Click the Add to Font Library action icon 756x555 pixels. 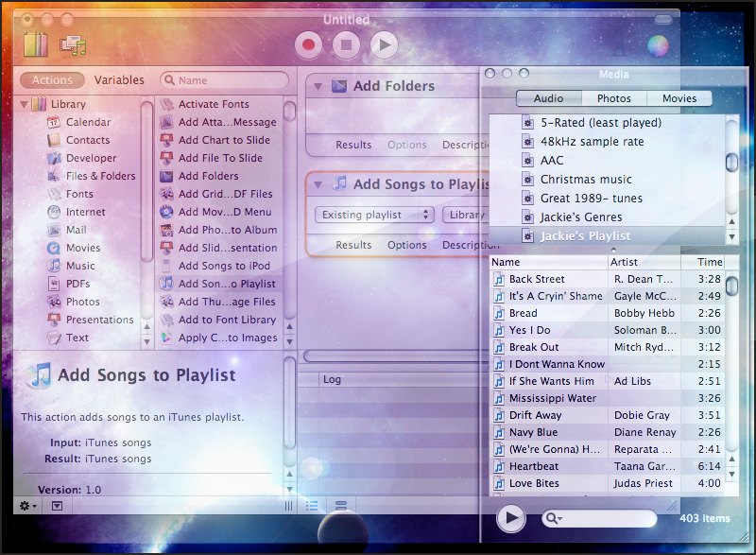(167, 320)
